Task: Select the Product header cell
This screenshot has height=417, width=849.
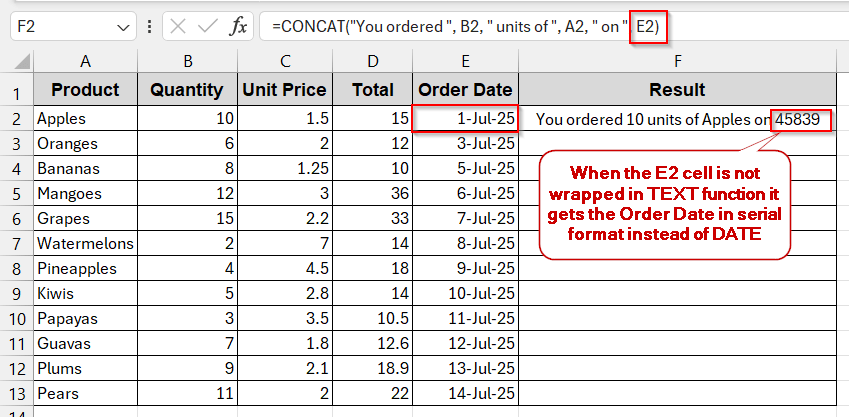Action: [x=85, y=90]
